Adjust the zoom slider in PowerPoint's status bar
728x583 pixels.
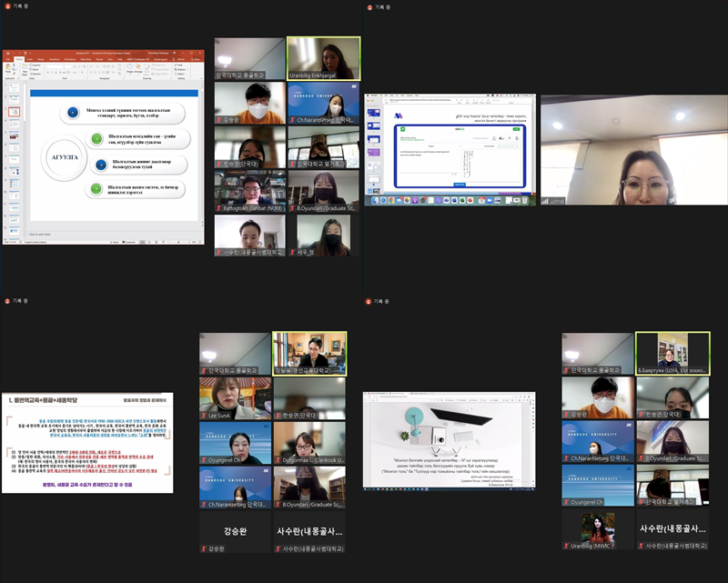click(x=178, y=242)
